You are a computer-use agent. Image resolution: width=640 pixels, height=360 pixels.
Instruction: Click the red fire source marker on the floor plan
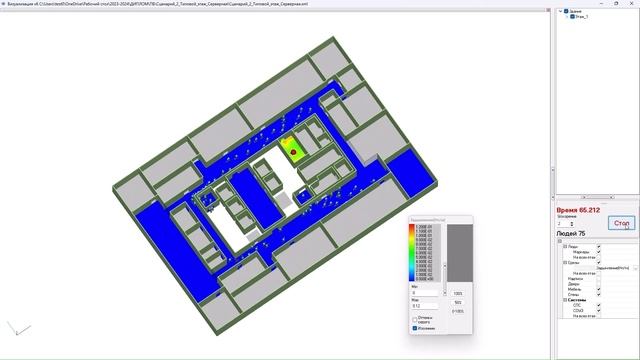(x=293, y=152)
